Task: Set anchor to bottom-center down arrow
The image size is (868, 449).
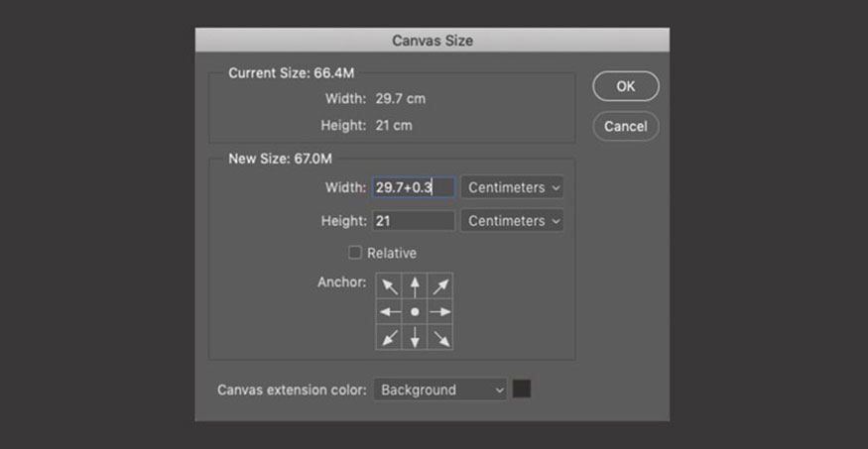Action: 415,337
